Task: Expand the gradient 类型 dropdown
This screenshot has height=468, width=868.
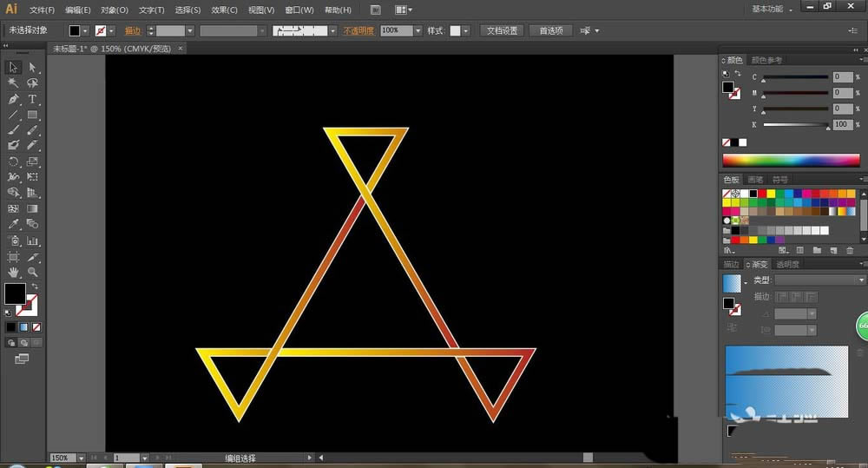Action: click(x=861, y=280)
